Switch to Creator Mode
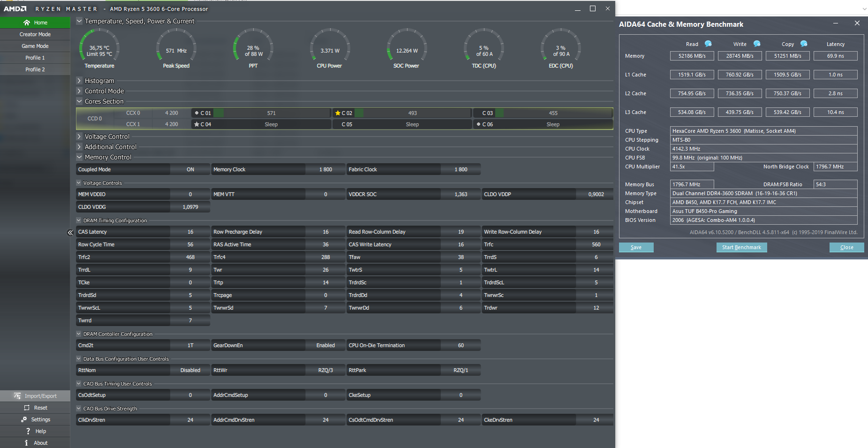This screenshot has height=448, width=868. [35, 34]
